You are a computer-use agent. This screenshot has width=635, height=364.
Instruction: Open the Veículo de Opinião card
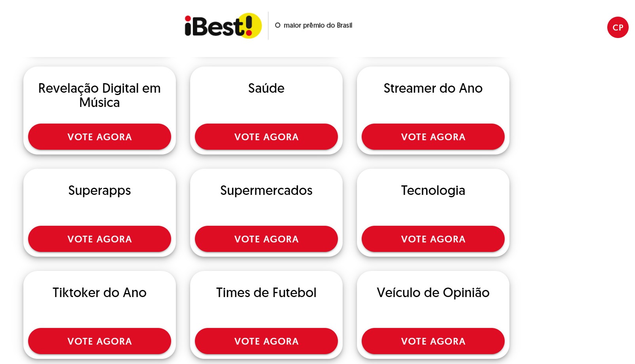433,293
